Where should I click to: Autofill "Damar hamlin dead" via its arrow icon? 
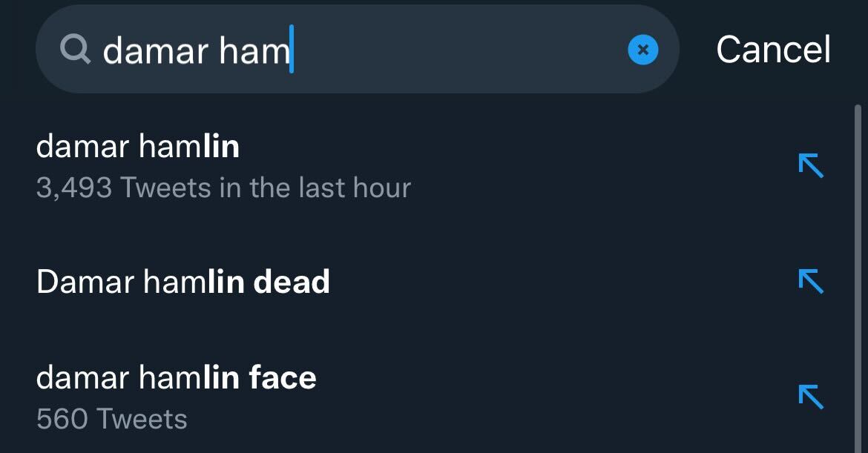click(x=811, y=281)
